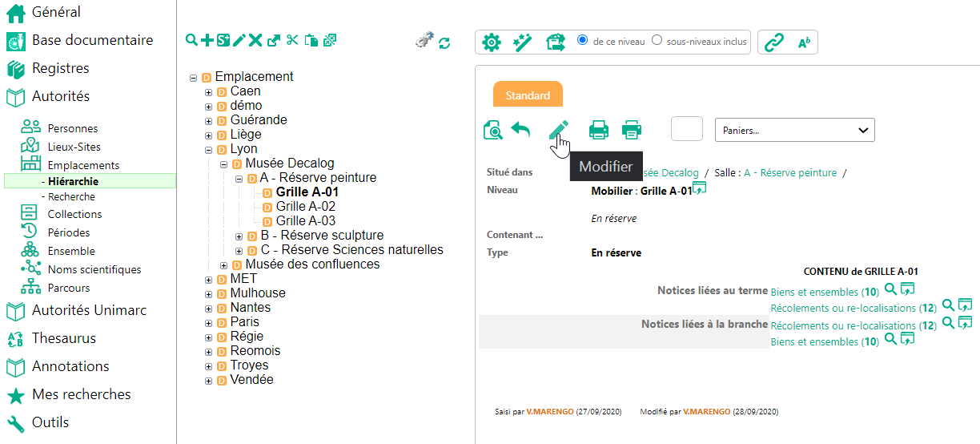Click the first printer icon
This screenshot has width=980, height=444.
pyautogui.click(x=599, y=129)
